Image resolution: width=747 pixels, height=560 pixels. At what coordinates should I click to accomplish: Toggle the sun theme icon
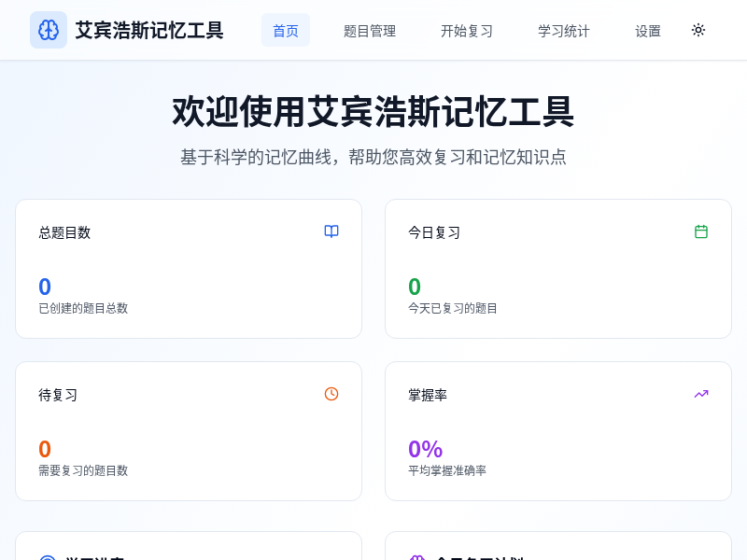(698, 31)
